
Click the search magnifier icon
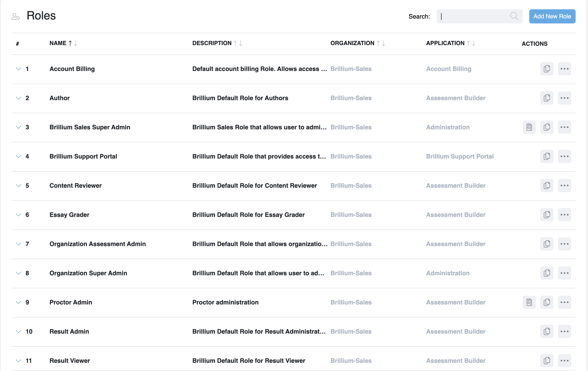514,16
